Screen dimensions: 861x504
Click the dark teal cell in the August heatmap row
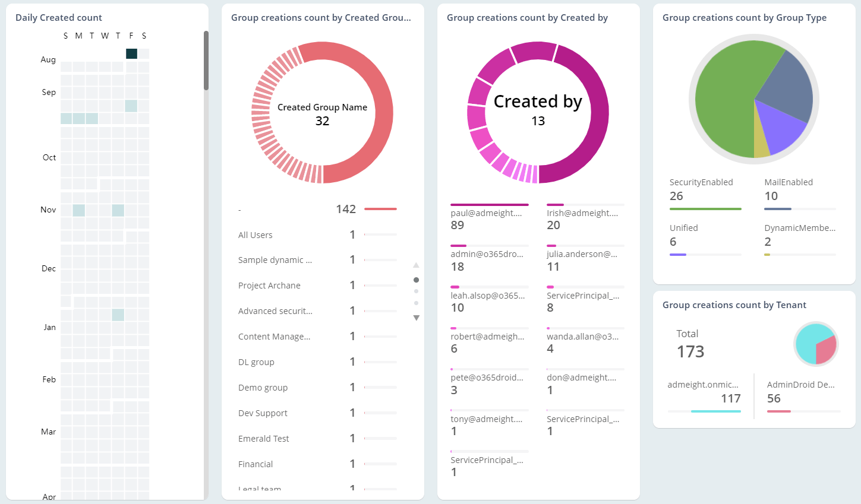[131, 53]
